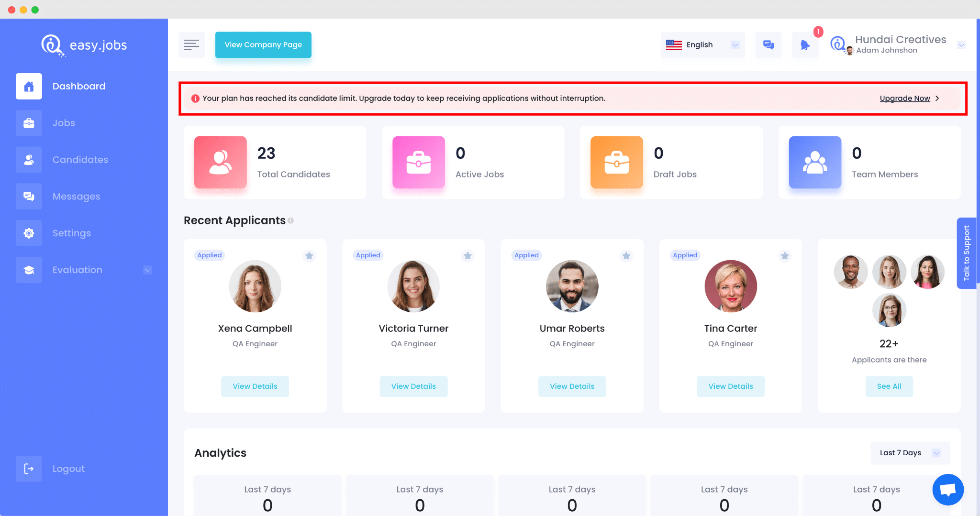
Task: Click Victoria Turner's profile photo
Action: (413, 286)
